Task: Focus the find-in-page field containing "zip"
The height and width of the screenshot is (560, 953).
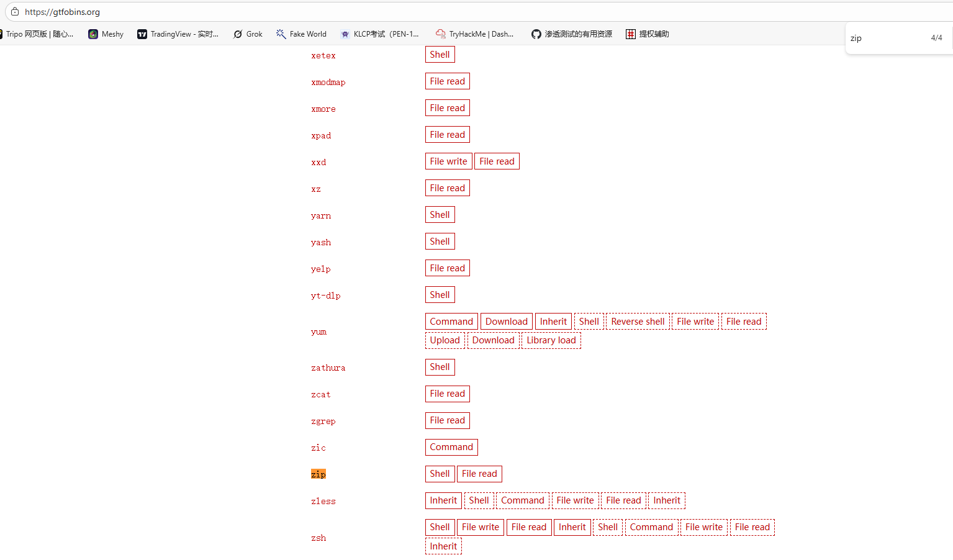Action: (x=885, y=38)
